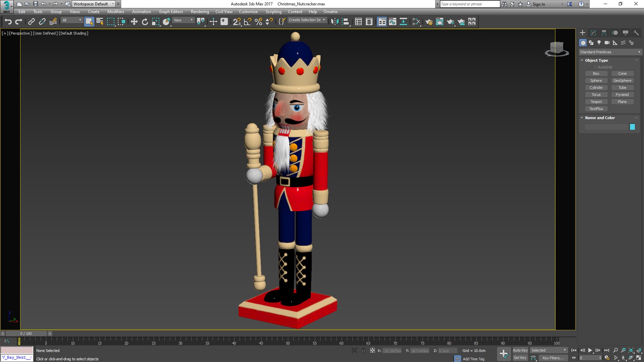This screenshot has width=644, height=362.
Task: Select the Rotate tool
Action: pyautogui.click(x=145, y=22)
